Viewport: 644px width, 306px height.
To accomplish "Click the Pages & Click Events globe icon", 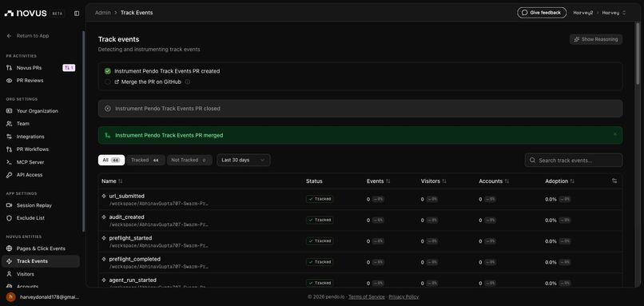I will (x=9, y=248).
